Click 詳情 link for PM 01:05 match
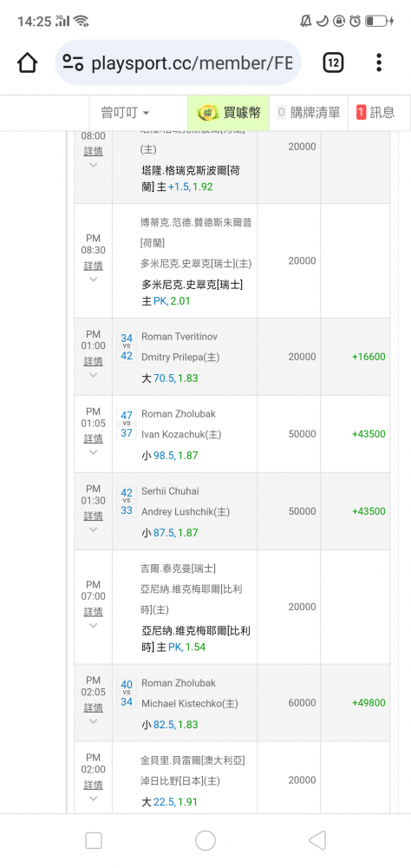 coord(93,438)
